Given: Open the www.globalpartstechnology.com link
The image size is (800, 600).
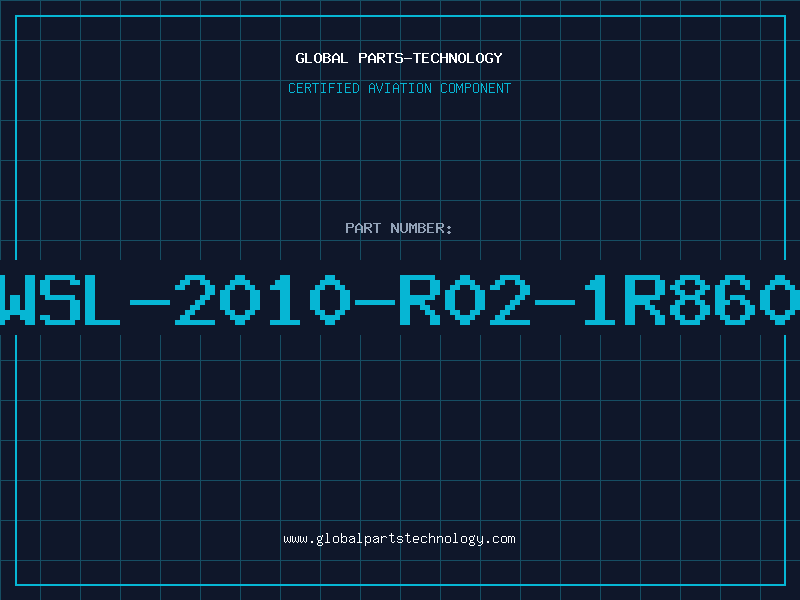Looking at the screenshot, I should [399, 539].
